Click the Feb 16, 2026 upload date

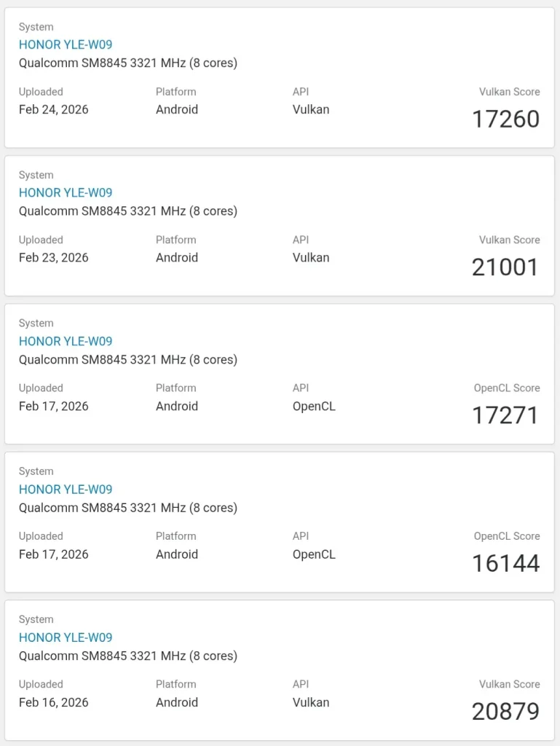pos(53,702)
